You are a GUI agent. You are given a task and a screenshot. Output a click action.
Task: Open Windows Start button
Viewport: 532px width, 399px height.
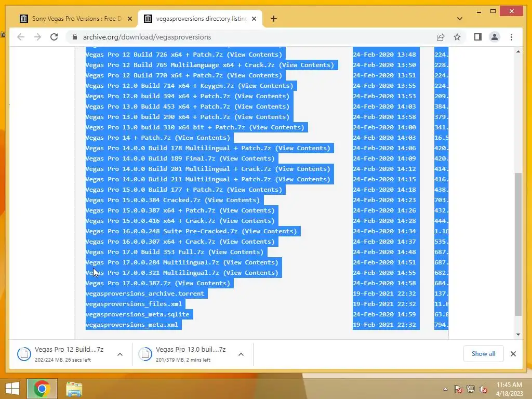click(x=12, y=389)
